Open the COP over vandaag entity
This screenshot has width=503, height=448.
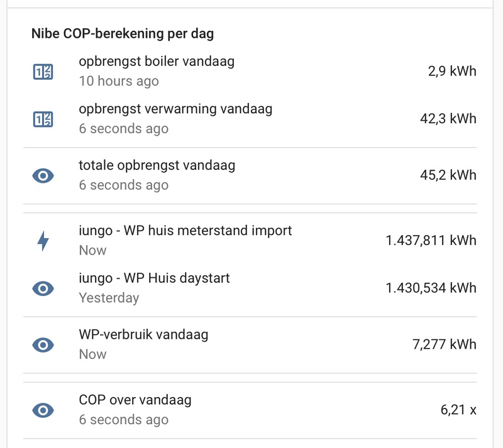pos(135,400)
